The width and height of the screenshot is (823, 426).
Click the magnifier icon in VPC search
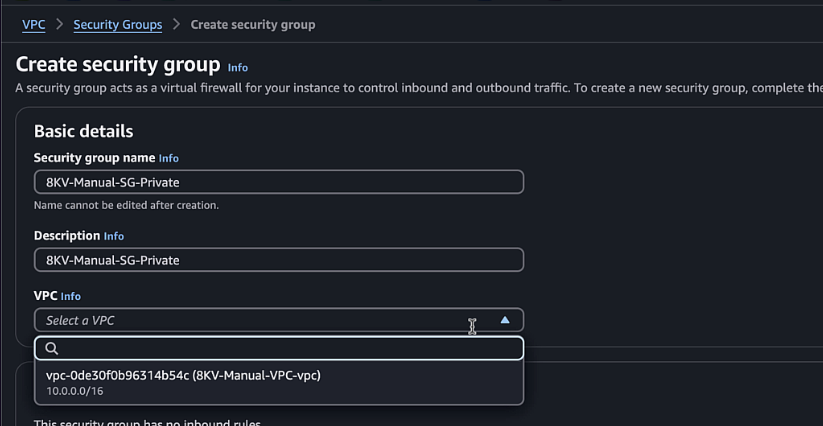(x=51, y=348)
